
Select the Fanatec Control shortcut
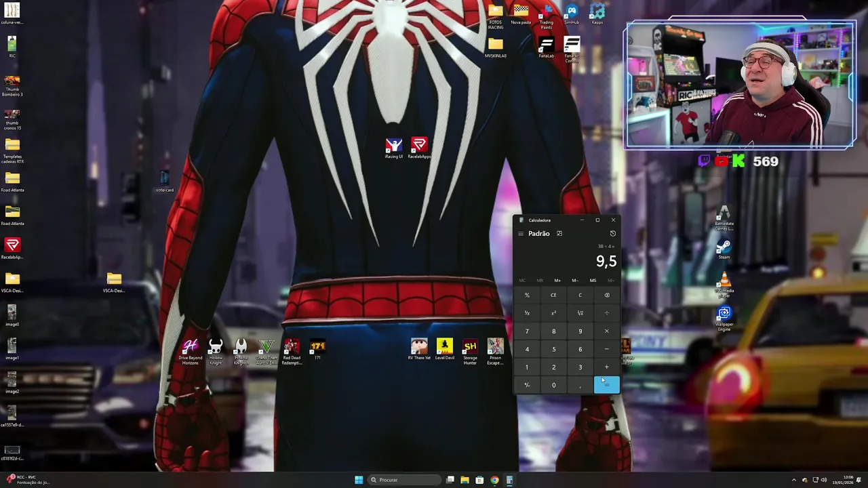pyautogui.click(x=572, y=49)
